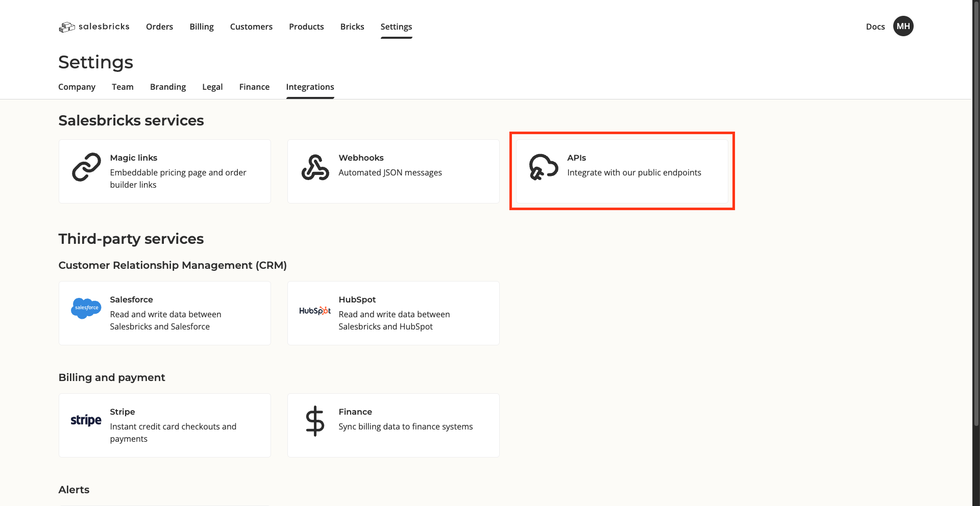Click the APIs cloud icon
Image resolution: width=980 pixels, height=506 pixels.
point(543,167)
